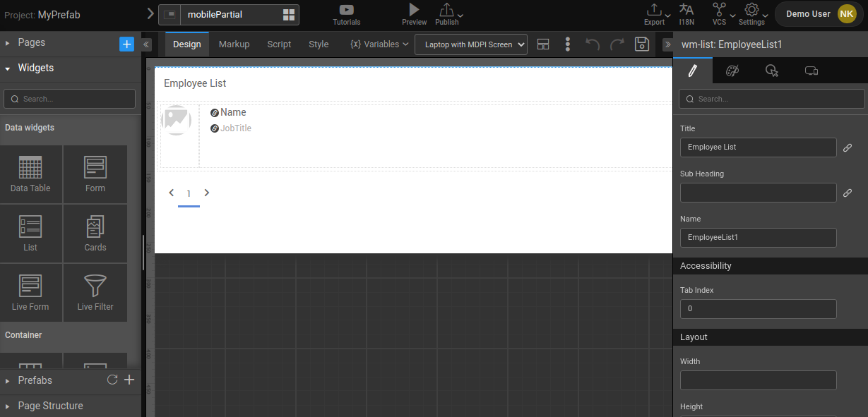Open the Device tab icon in properties
868x417 pixels.
point(811,71)
